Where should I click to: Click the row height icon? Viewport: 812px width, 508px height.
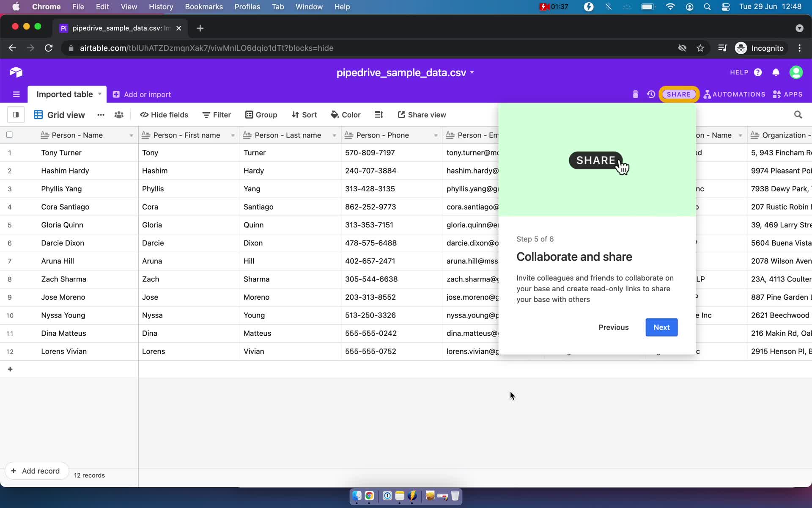379,115
